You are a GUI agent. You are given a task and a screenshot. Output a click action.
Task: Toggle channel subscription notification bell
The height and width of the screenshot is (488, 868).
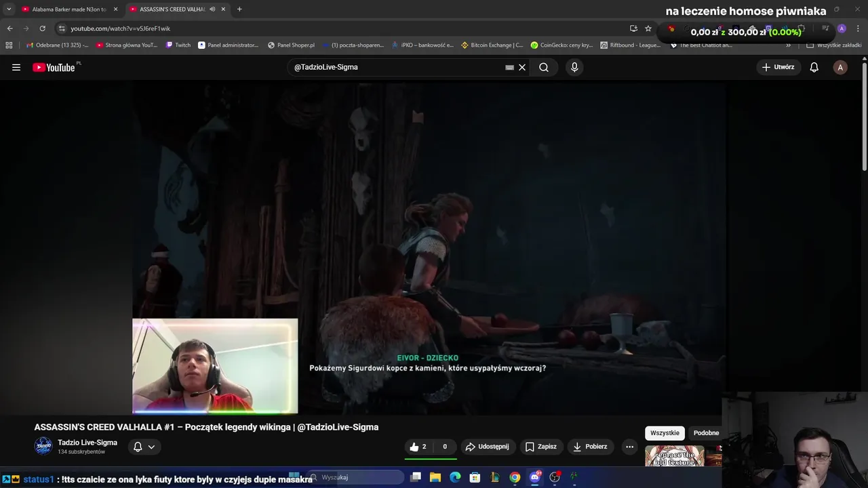tap(144, 447)
